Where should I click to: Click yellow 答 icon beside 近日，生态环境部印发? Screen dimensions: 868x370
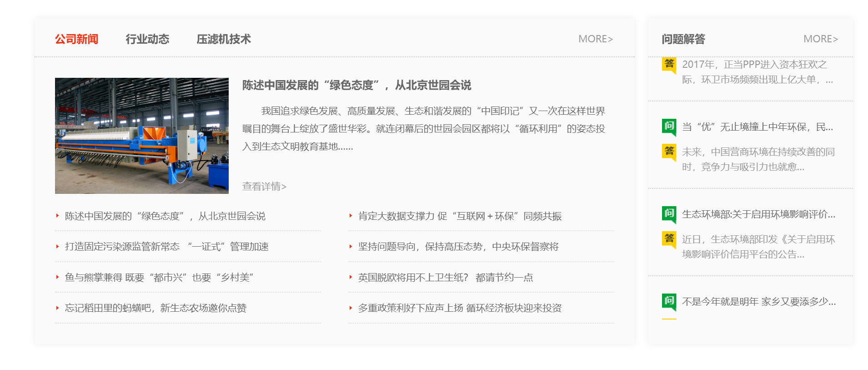pos(669,238)
